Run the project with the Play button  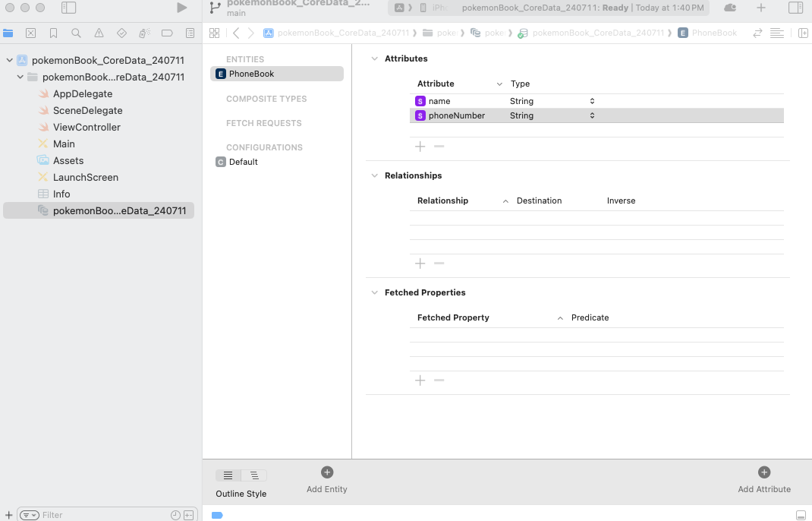pyautogui.click(x=182, y=8)
